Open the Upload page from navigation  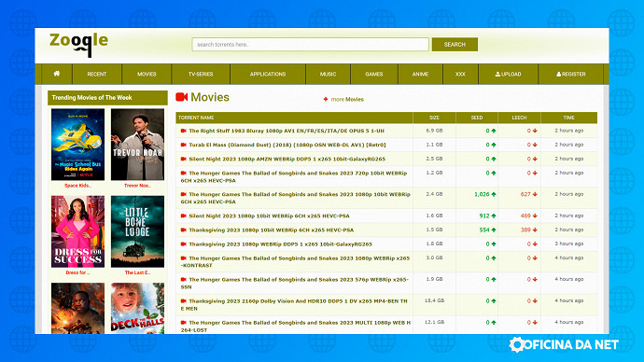(x=508, y=74)
